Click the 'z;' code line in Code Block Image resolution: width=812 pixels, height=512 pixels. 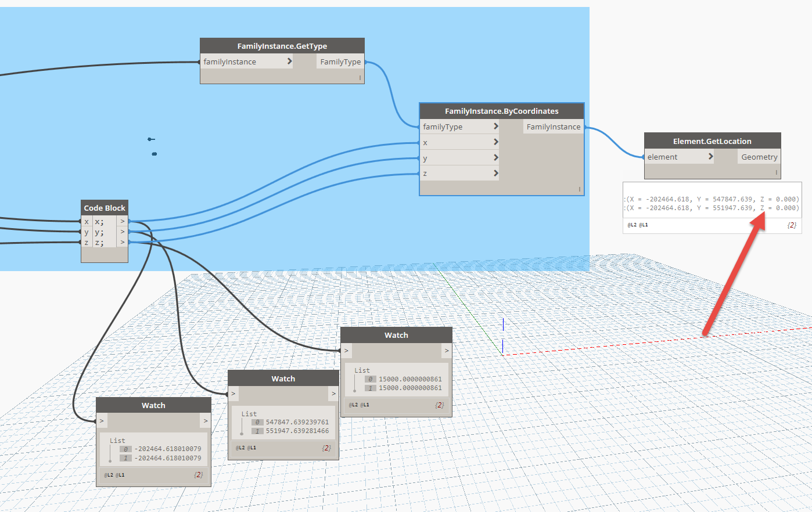pyautogui.click(x=99, y=242)
